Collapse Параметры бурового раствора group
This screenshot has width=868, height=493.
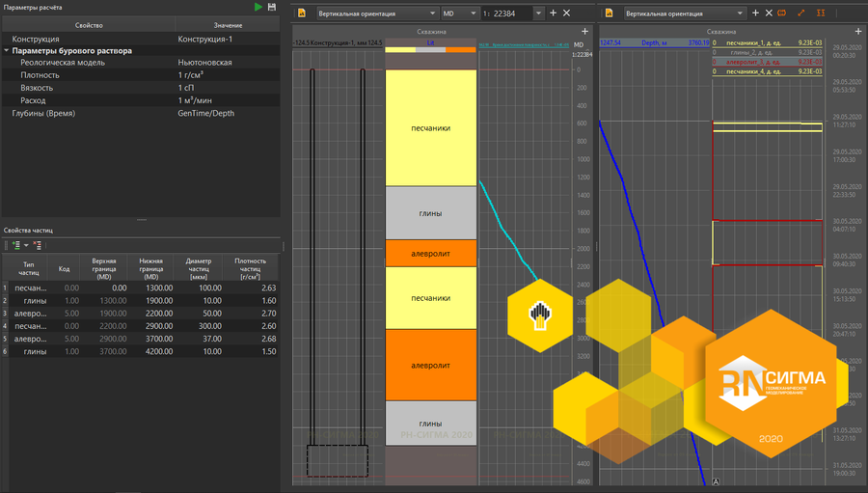[x=7, y=50]
